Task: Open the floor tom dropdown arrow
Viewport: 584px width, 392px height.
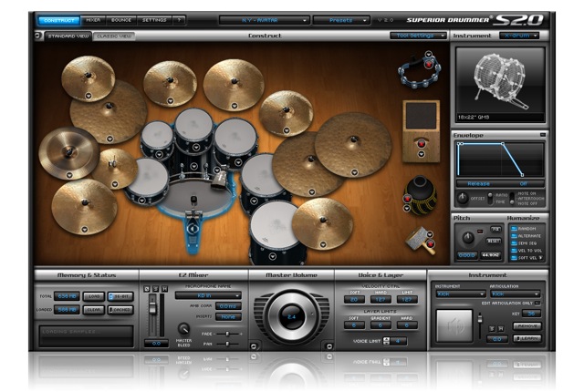Action: 273,256
